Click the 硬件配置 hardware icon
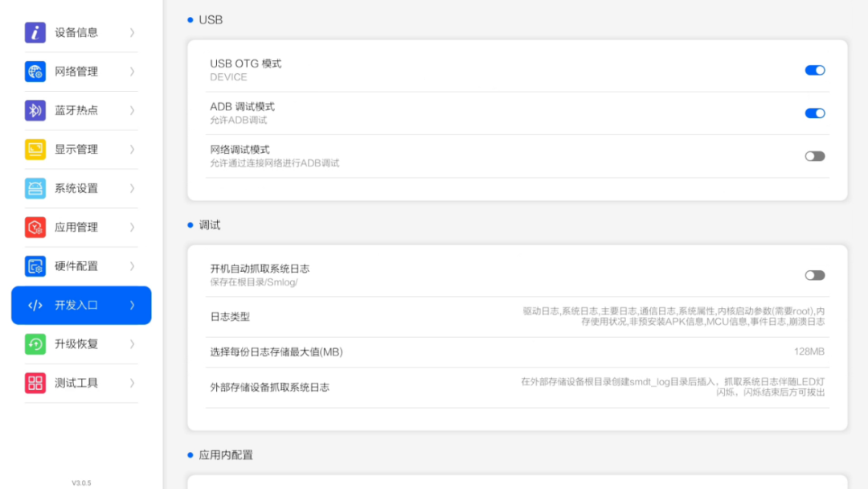This screenshot has width=868, height=489. click(x=35, y=266)
